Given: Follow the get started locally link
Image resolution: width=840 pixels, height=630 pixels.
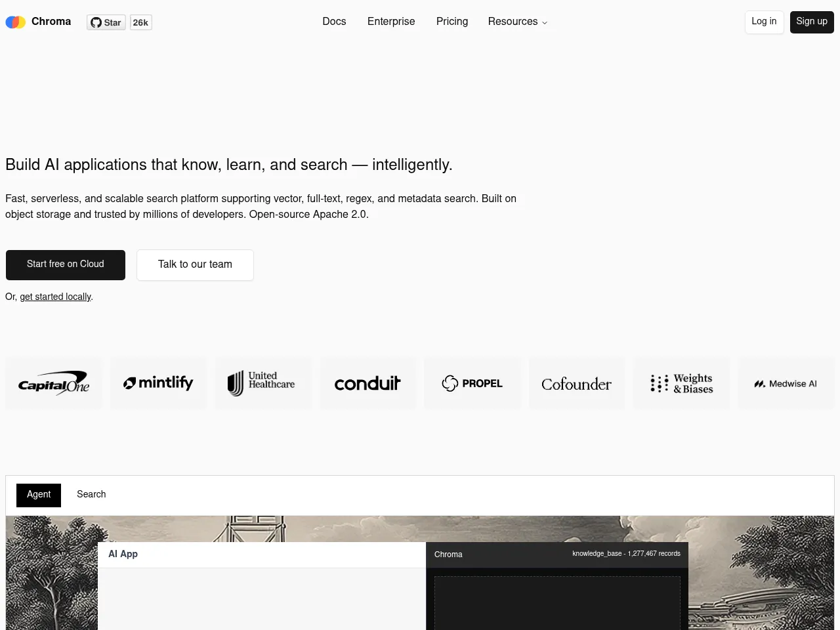Looking at the screenshot, I should [x=55, y=297].
